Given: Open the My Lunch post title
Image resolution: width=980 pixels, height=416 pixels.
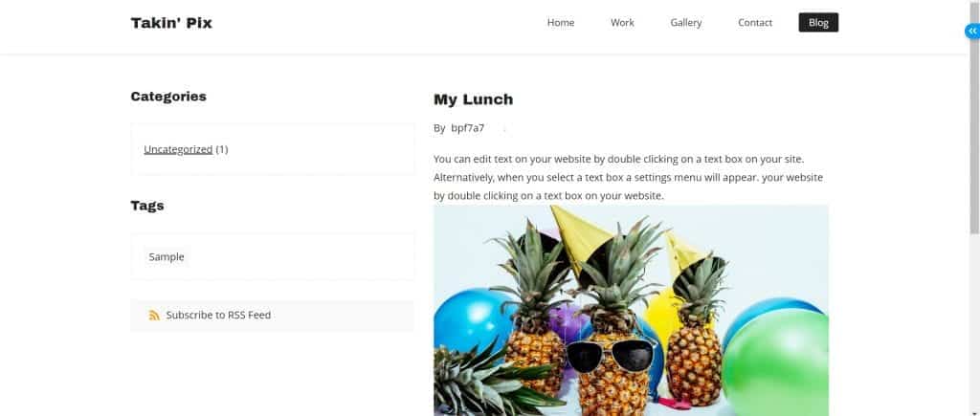Looking at the screenshot, I should (473, 99).
